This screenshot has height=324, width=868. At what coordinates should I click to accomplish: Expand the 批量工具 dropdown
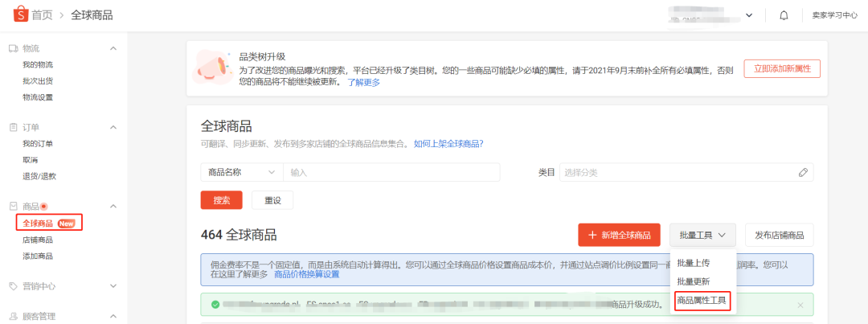702,235
